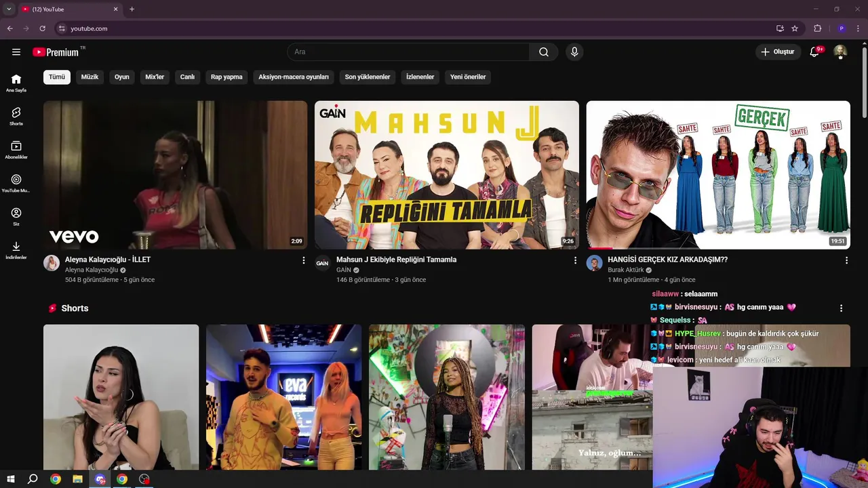The height and width of the screenshot is (488, 868).
Task: Open Windows Start menu
Action: [x=10, y=479]
